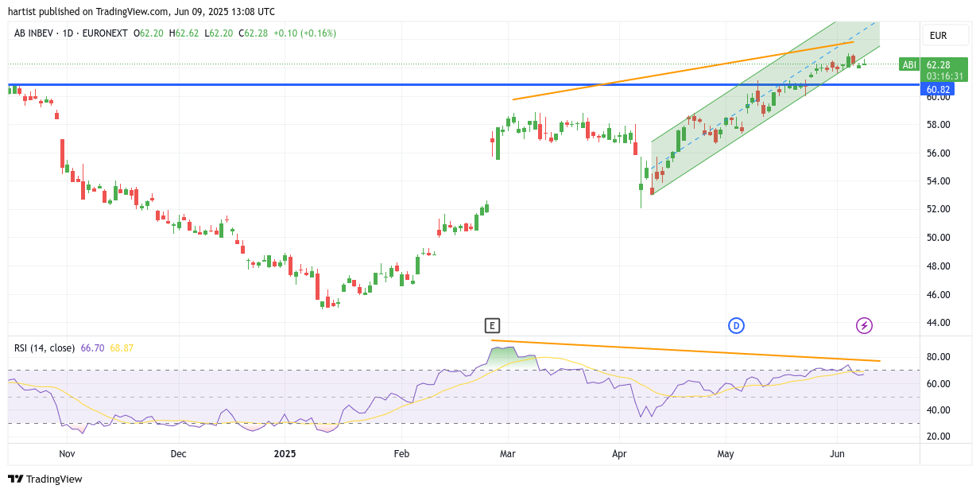Click the purple lightning bolt event icon
Viewport: 980px width, 493px height.
click(864, 325)
